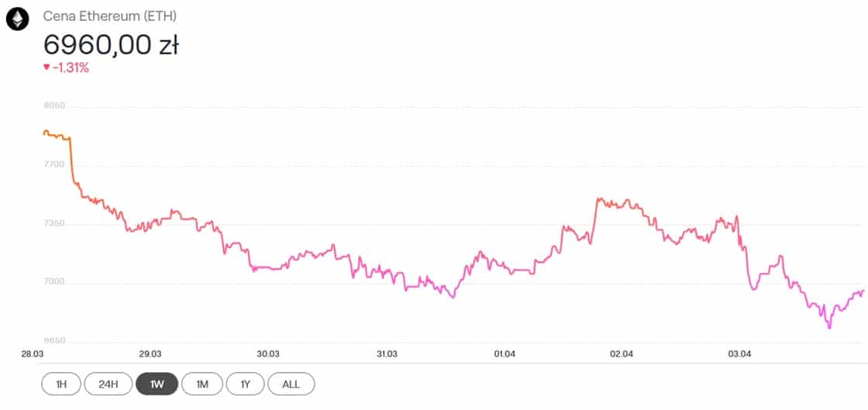Screen dimensions: 868x410
Task: Click the 01.04 date marker
Action: point(505,354)
